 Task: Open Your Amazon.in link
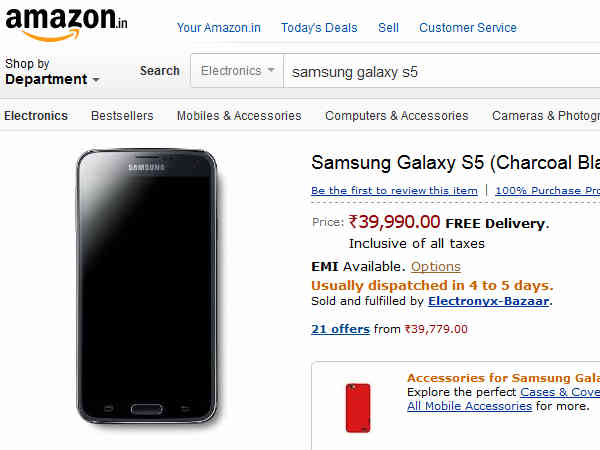[x=218, y=28]
